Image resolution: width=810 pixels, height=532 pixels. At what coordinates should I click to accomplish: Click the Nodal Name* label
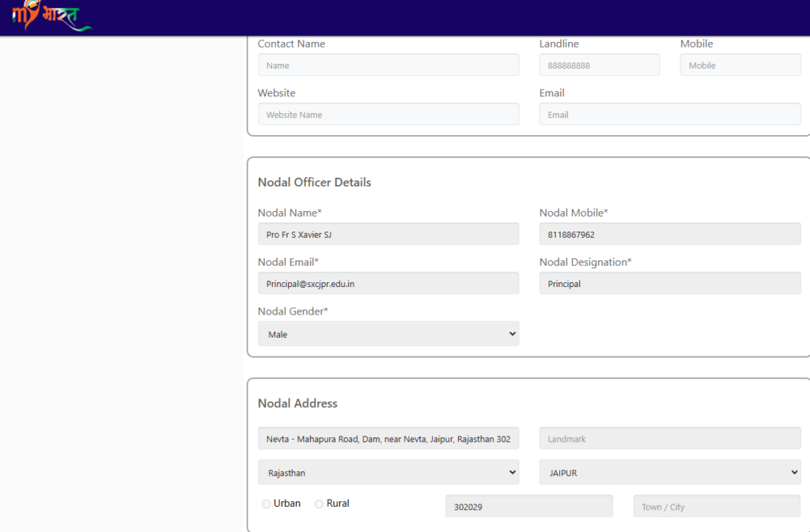[x=290, y=213]
